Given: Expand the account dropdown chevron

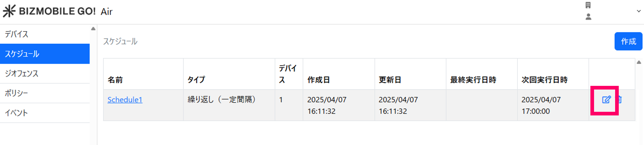Looking at the screenshot, I should point(639,11).
